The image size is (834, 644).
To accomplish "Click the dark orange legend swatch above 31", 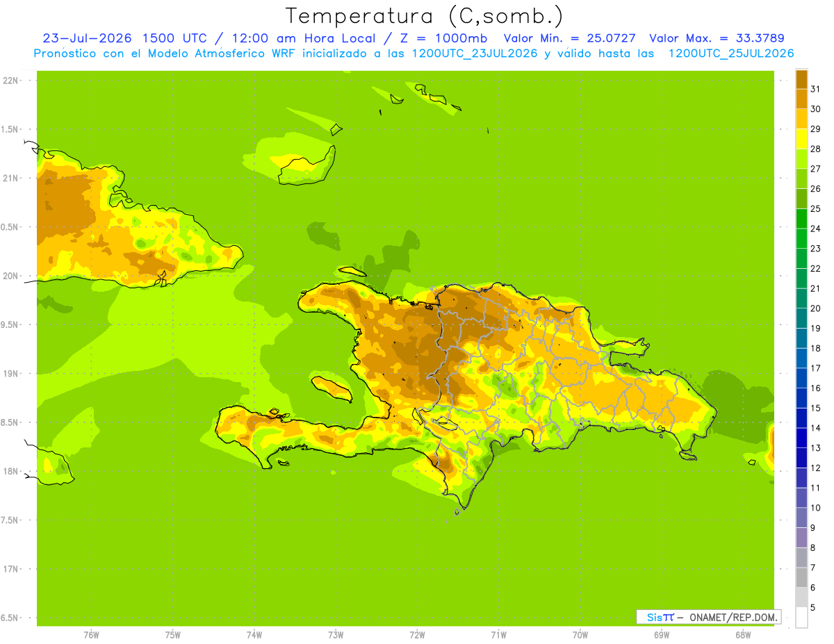I will coord(801,79).
